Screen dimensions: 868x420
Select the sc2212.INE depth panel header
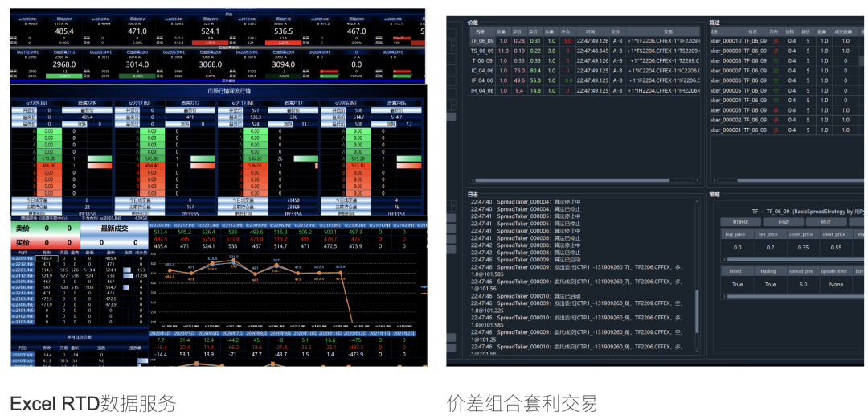pos(139,103)
